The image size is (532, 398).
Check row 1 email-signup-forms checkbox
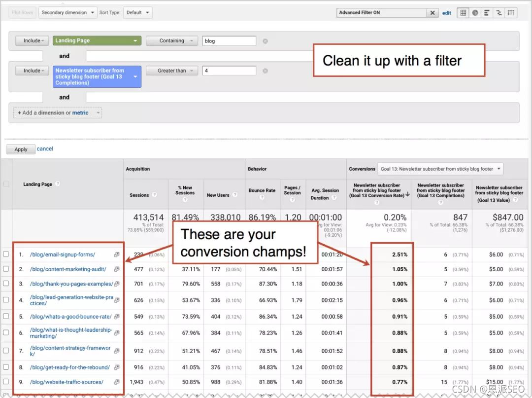tap(6, 254)
